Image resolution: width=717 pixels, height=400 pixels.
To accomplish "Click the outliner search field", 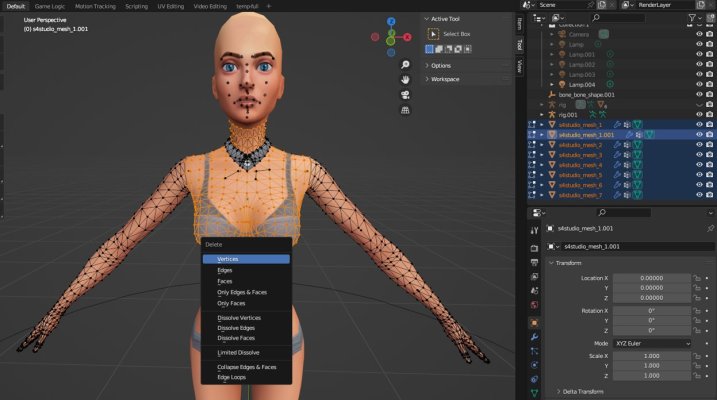I will click(617, 18).
